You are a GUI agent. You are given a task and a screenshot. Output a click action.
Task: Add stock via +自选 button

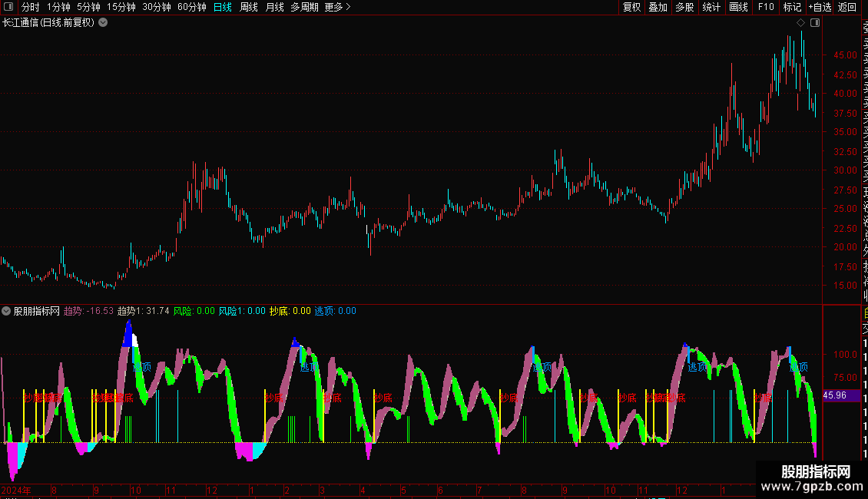pyautogui.click(x=820, y=7)
